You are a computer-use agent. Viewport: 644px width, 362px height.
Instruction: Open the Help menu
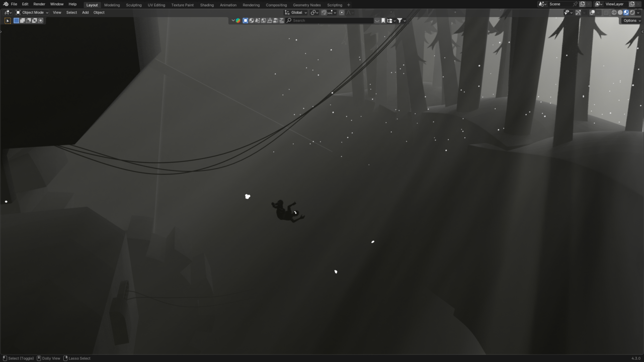pos(72,4)
